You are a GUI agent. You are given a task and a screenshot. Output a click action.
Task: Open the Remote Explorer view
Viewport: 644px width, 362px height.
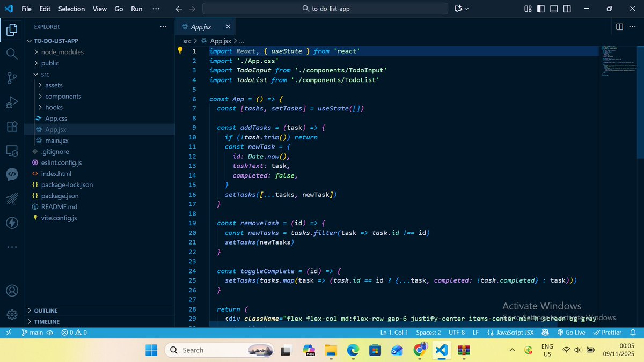12,151
